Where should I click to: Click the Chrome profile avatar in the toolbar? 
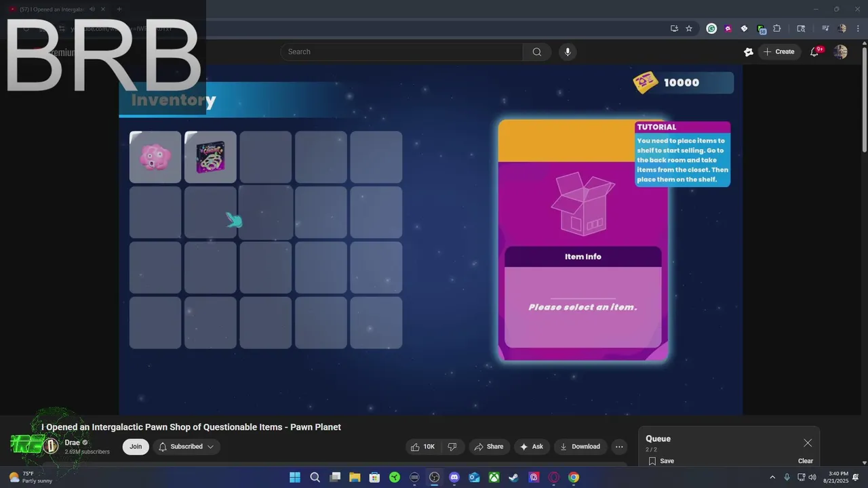(x=842, y=28)
